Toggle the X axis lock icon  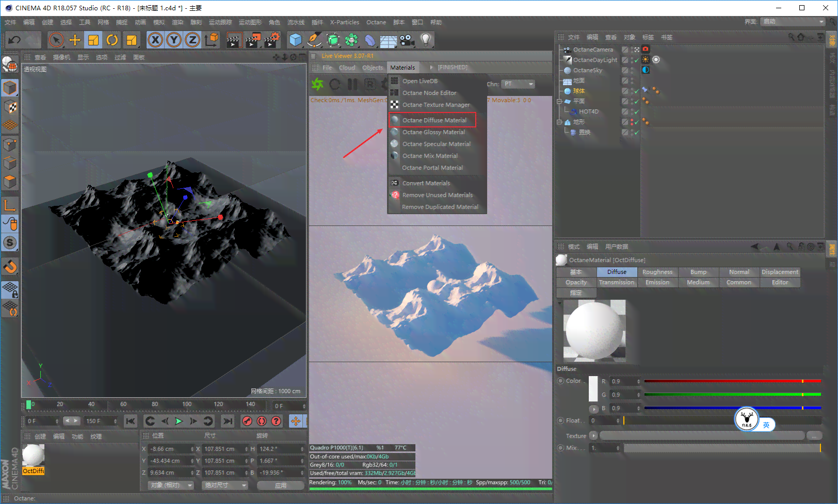click(155, 40)
